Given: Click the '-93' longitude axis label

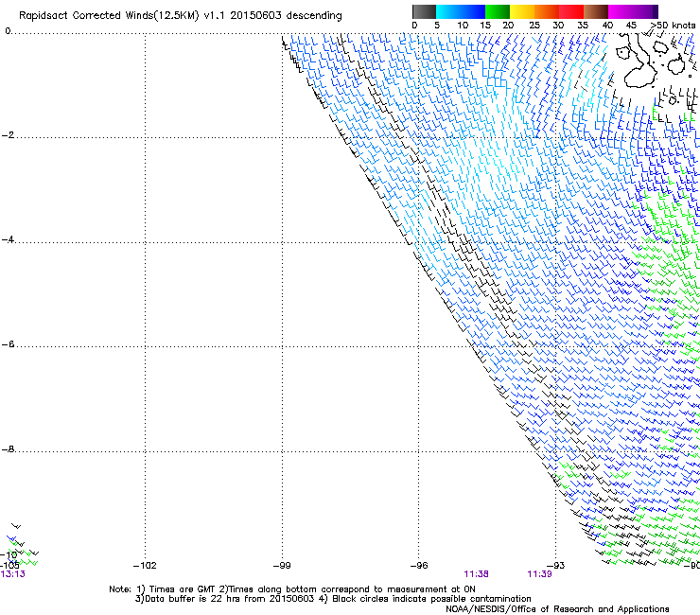Looking at the screenshot, I should [556, 566].
